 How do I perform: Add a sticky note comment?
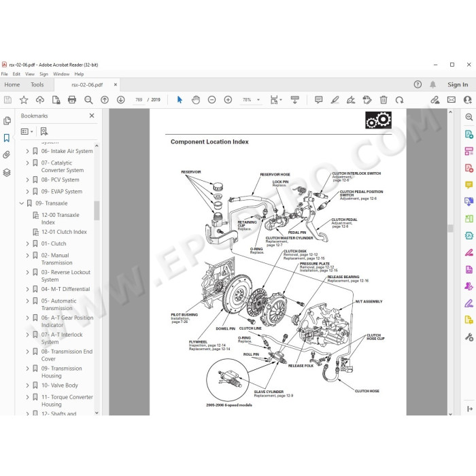pyautogui.click(x=318, y=99)
